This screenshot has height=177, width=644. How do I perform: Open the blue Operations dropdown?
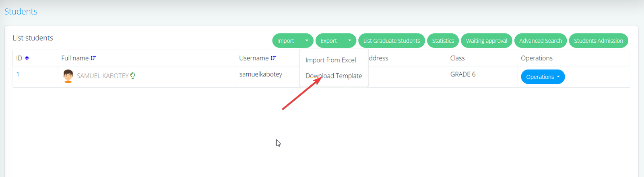pyautogui.click(x=543, y=77)
